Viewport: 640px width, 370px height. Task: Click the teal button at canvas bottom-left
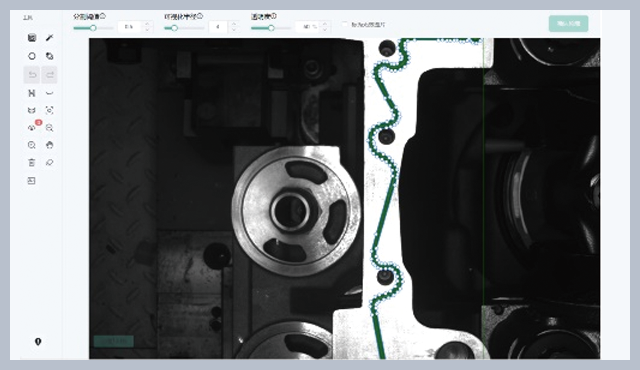pyautogui.click(x=114, y=341)
